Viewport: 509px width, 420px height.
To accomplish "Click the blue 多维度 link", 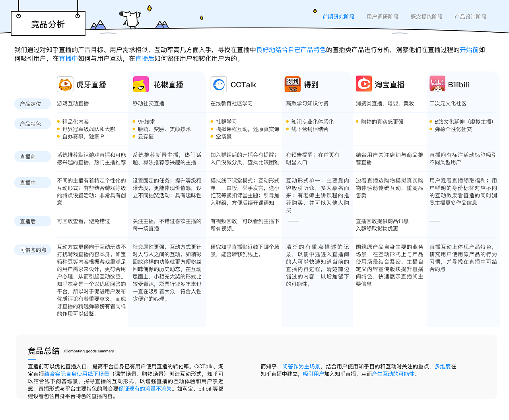I will point(443,366).
